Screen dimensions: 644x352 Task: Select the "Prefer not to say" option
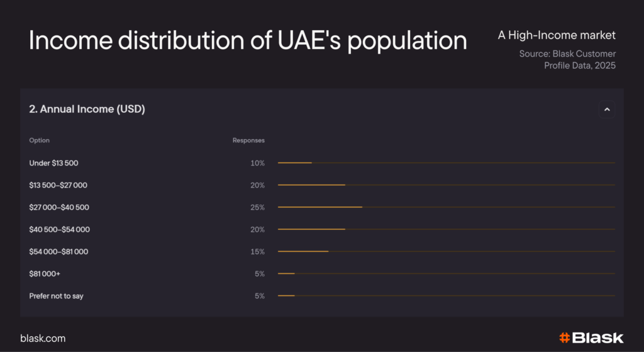[56, 296]
